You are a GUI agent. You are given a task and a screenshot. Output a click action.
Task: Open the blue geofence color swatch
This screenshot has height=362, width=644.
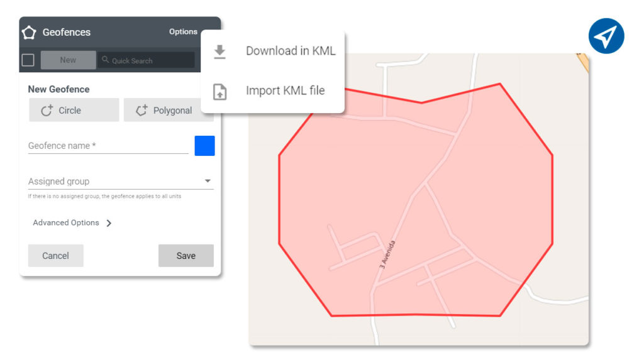[204, 146]
